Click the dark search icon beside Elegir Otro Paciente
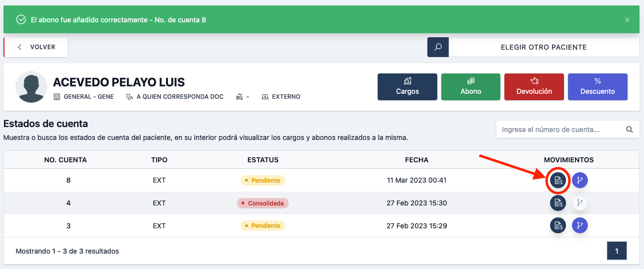 coord(438,47)
